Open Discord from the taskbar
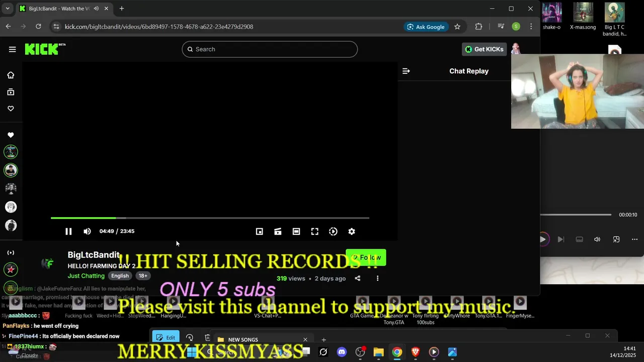The width and height of the screenshot is (644, 362). point(342,352)
